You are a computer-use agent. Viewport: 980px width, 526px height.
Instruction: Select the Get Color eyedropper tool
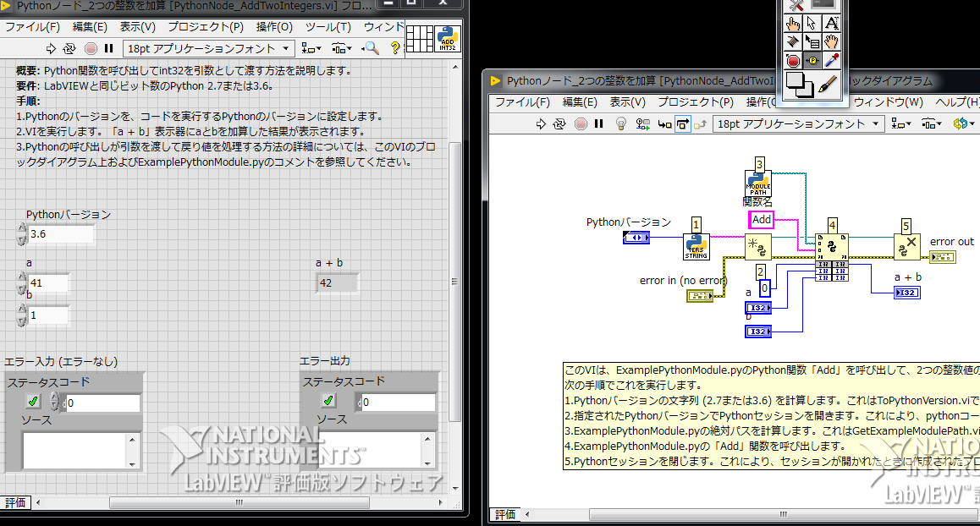click(830, 60)
